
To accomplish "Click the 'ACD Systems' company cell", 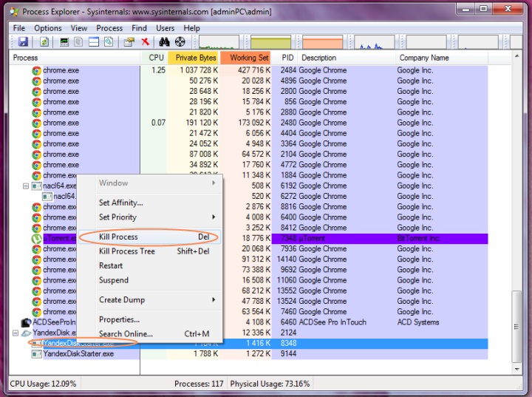I will click(418, 322).
